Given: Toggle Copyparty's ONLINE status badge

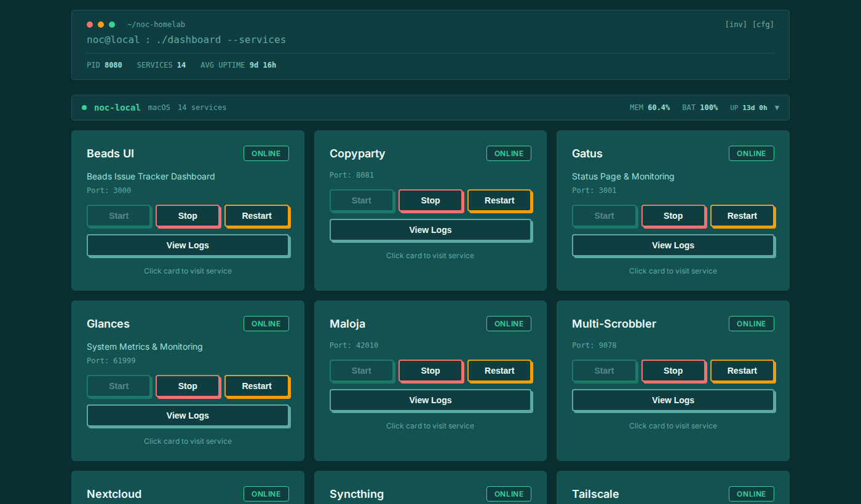Looking at the screenshot, I should [x=509, y=153].
